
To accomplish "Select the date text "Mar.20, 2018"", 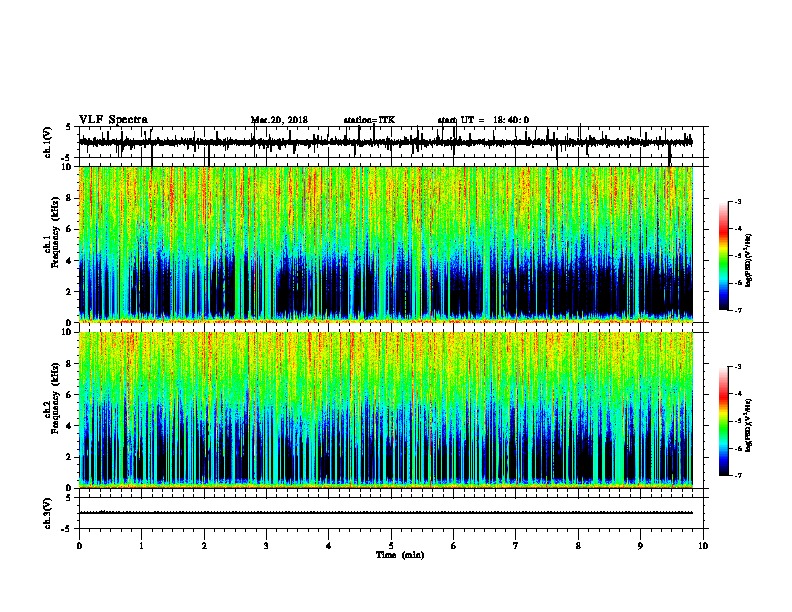I will pos(279,120).
